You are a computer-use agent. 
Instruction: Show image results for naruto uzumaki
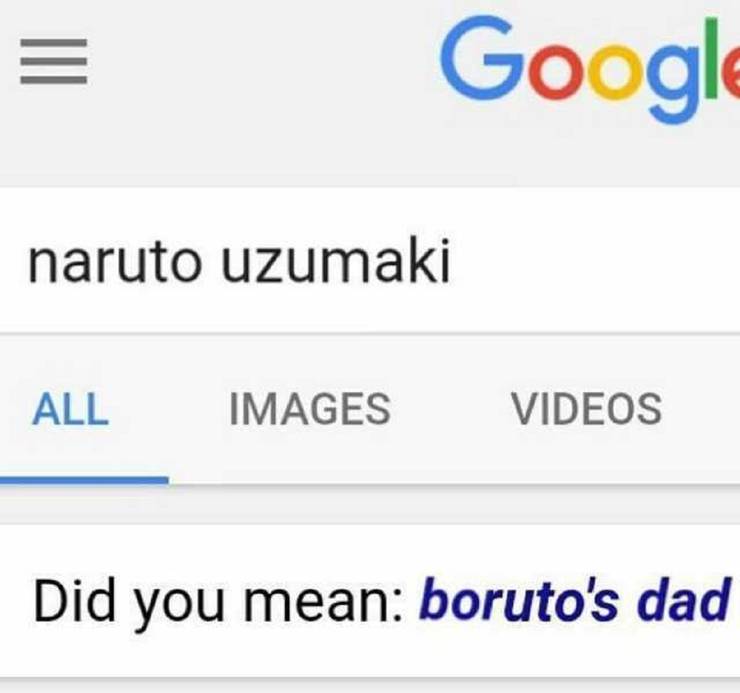click(x=309, y=409)
